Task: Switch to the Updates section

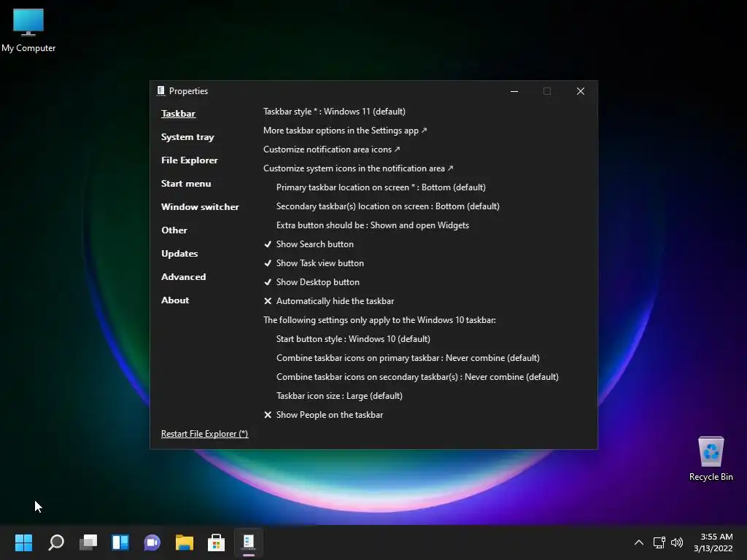Action: [x=179, y=254]
